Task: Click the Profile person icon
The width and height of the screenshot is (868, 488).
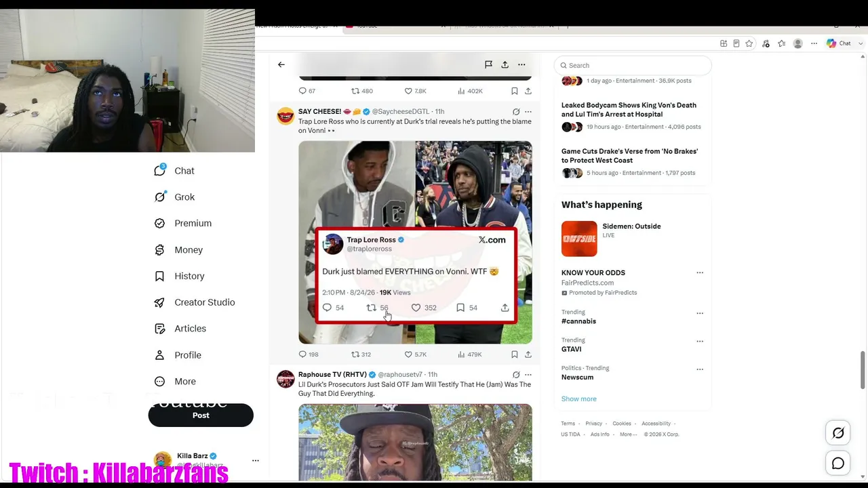Action: 160,355
